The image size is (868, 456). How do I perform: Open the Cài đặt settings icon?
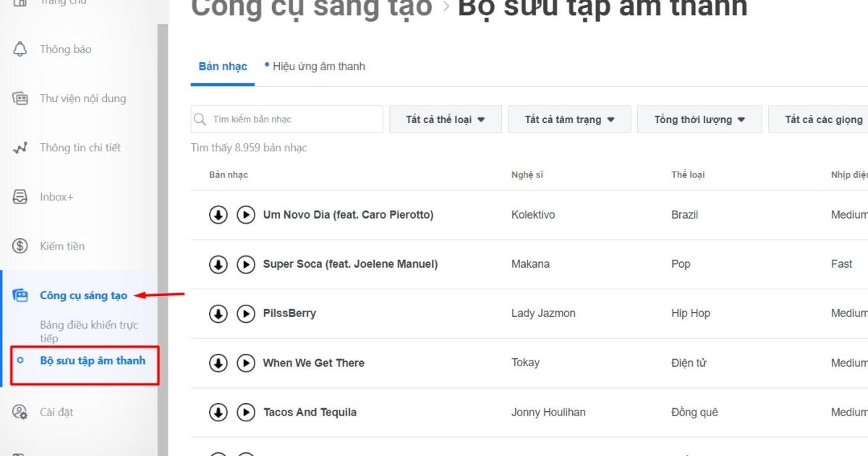20,412
